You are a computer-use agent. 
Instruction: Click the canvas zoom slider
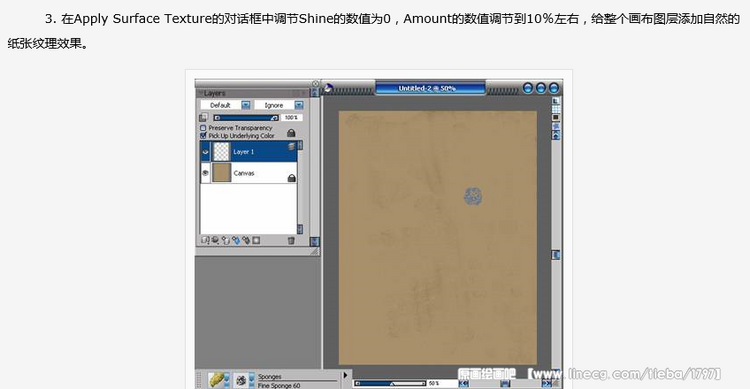391,383
